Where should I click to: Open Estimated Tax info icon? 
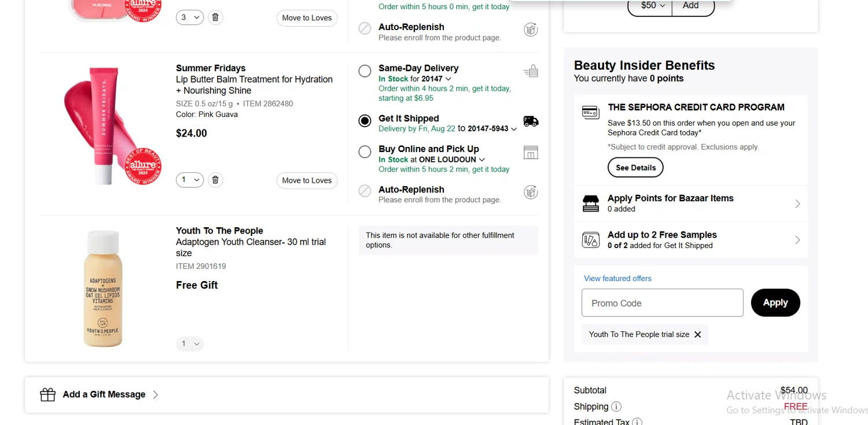click(x=637, y=422)
